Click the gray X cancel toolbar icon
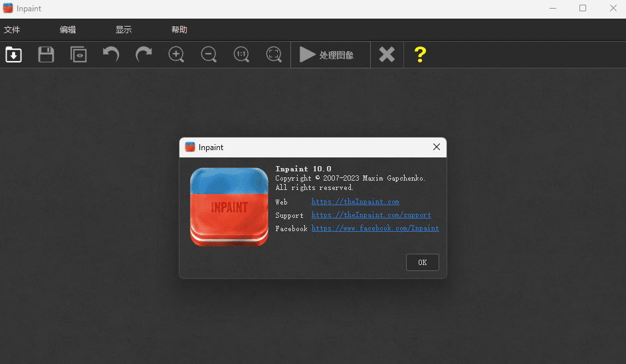This screenshot has width=626, height=364. [x=387, y=54]
